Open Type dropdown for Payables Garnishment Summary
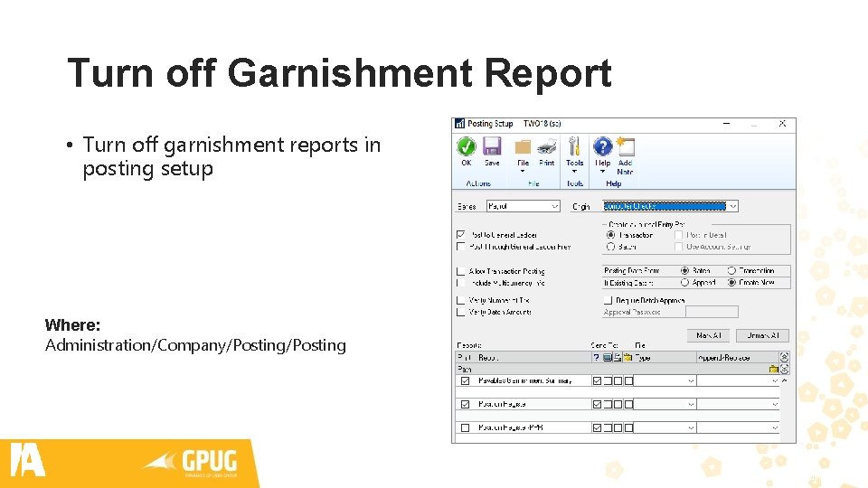Viewport: 868px width, 488px height. pyautogui.click(x=691, y=380)
